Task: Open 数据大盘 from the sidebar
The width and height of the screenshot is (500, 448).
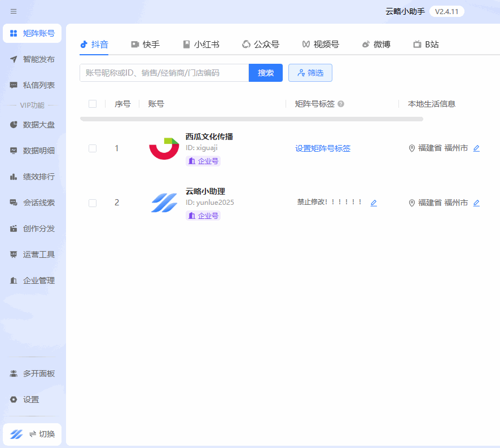Action: (x=32, y=125)
